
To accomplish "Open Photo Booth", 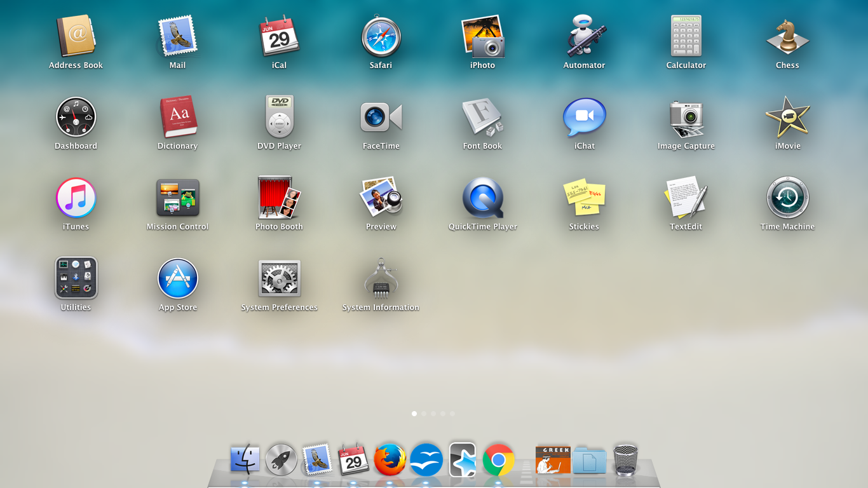I will click(279, 198).
